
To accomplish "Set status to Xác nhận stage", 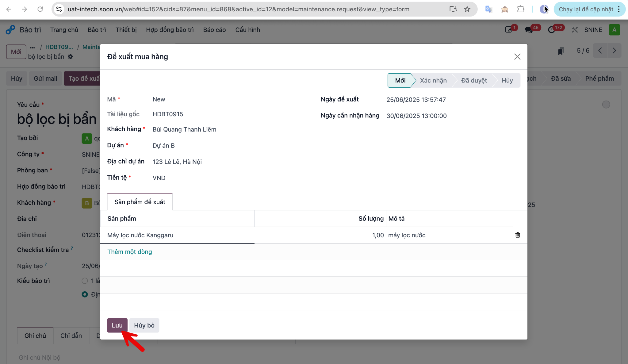I will [433, 80].
